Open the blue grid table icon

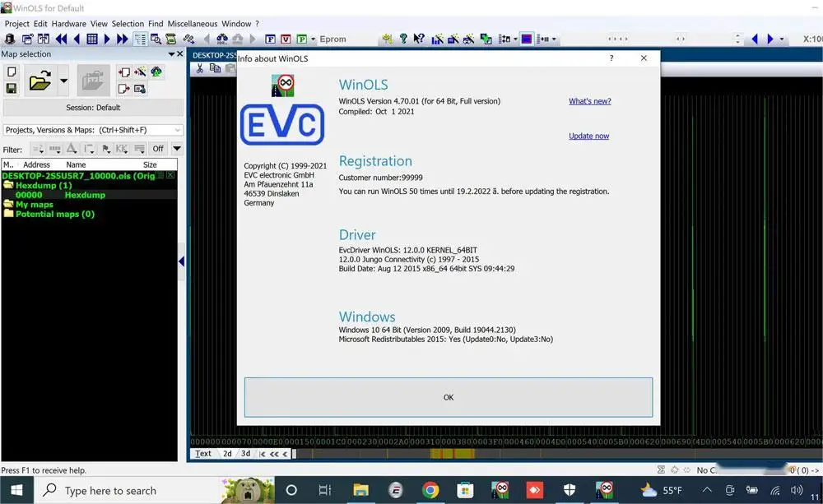pos(92,39)
